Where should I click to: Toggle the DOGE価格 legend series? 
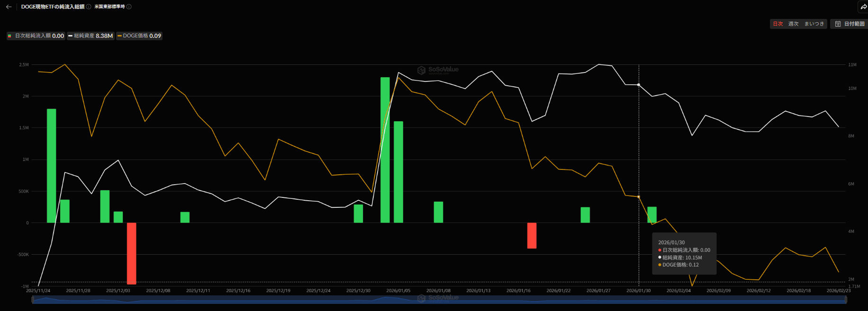[x=139, y=36]
